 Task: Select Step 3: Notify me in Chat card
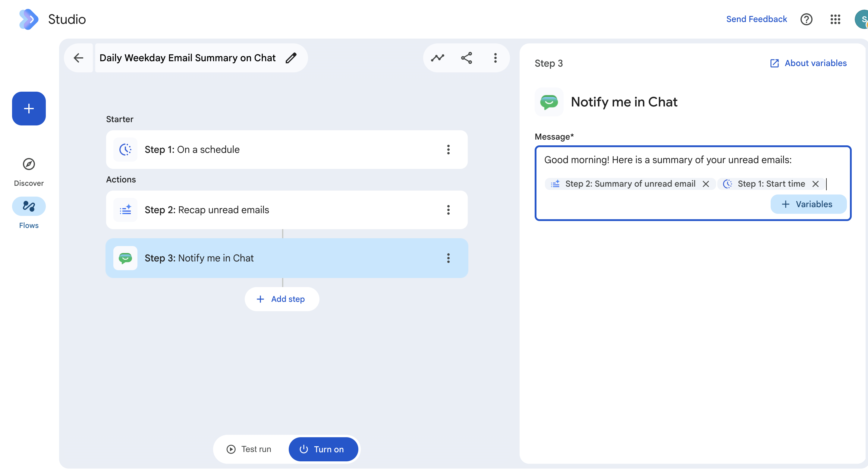pos(287,258)
